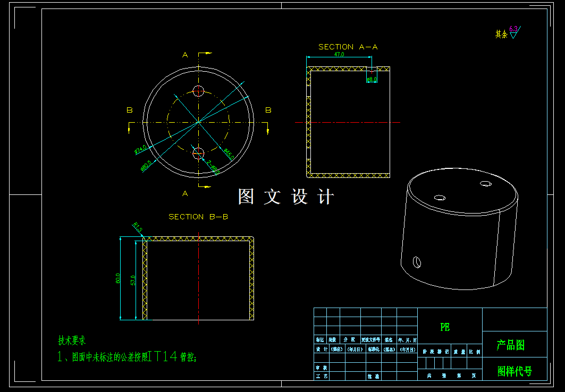Select the side hole on the isometric cylinder
565x392 pixels.
coord(417,262)
